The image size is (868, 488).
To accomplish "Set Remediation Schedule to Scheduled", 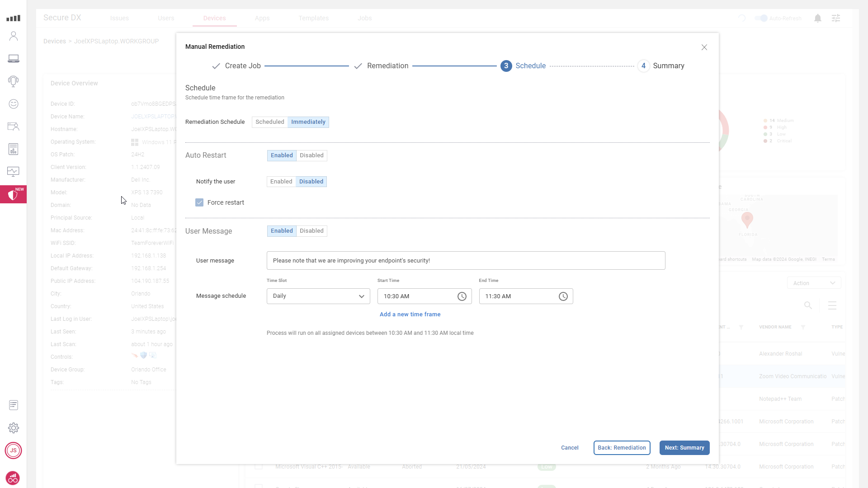I will click(x=269, y=122).
